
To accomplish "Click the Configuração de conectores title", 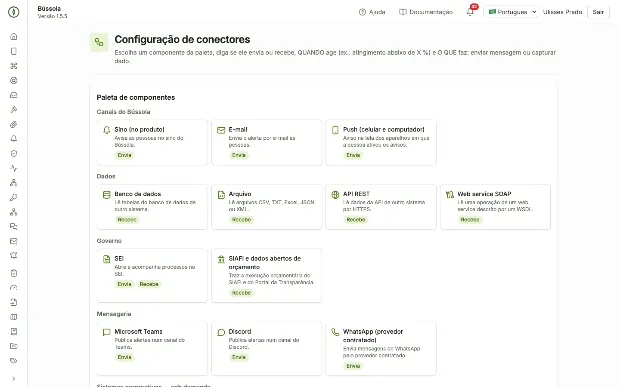I will pos(182,40).
